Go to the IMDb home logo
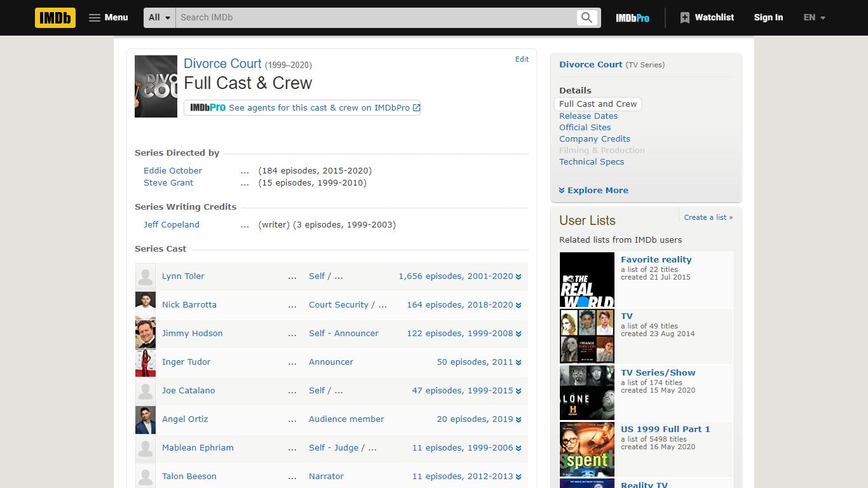The height and width of the screenshot is (488, 868). tap(55, 18)
